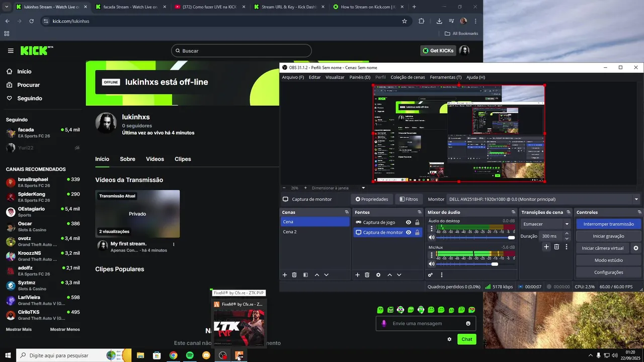Toggle lock on Captura de jogo source
Viewport: 644px width, 362px height.
417,222
